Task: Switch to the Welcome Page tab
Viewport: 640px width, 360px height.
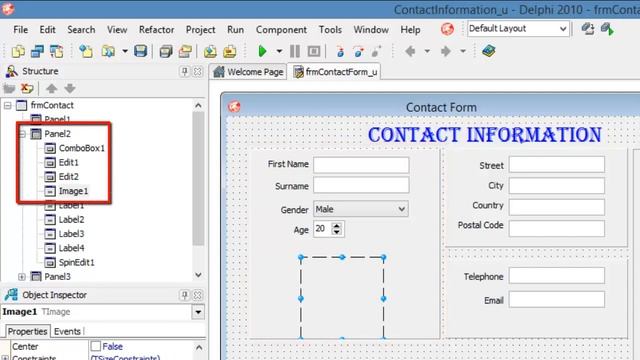Action: (x=248, y=72)
